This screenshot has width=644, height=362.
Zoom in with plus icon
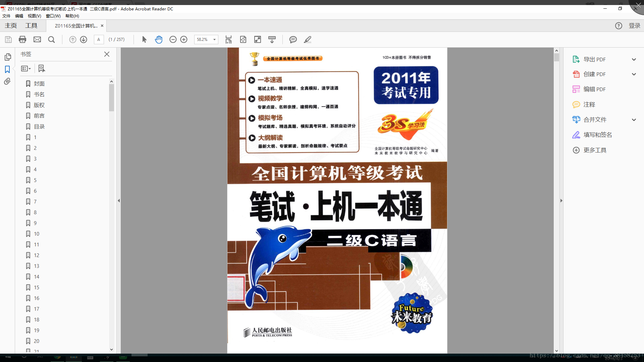coord(184,40)
